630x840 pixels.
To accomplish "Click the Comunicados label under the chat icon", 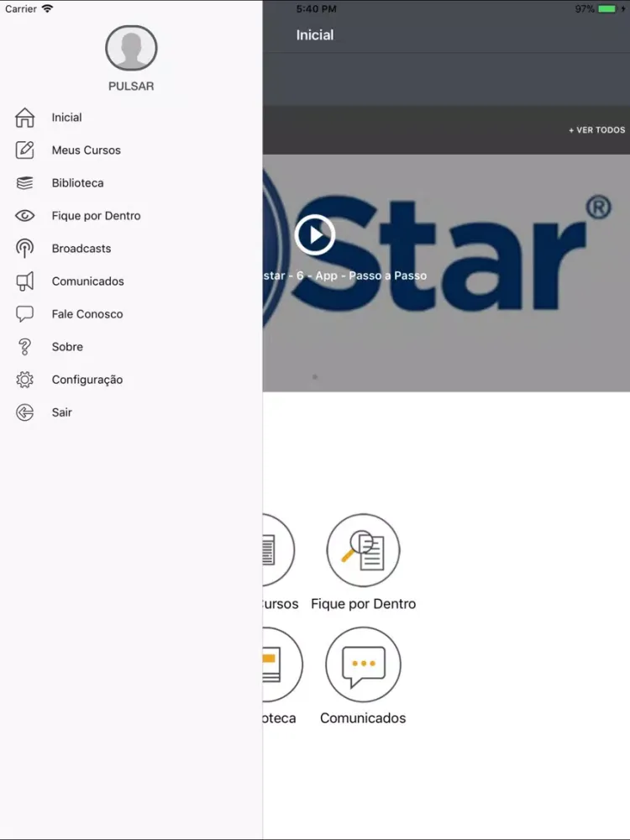I will pos(363,718).
